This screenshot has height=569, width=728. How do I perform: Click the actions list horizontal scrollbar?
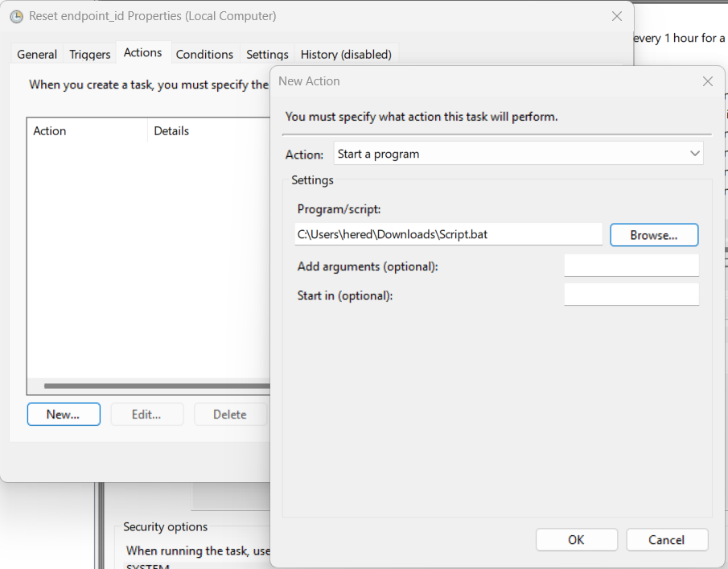tap(153, 386)
